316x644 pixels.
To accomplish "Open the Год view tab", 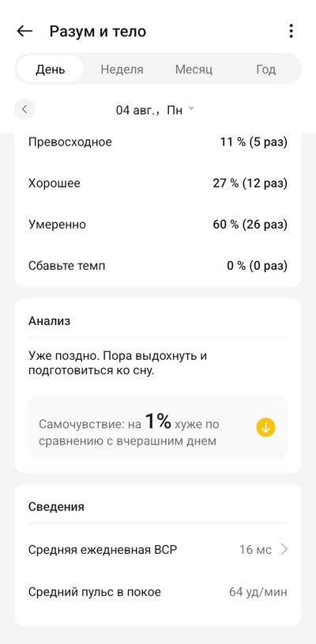I will click(x=266, y=69).
